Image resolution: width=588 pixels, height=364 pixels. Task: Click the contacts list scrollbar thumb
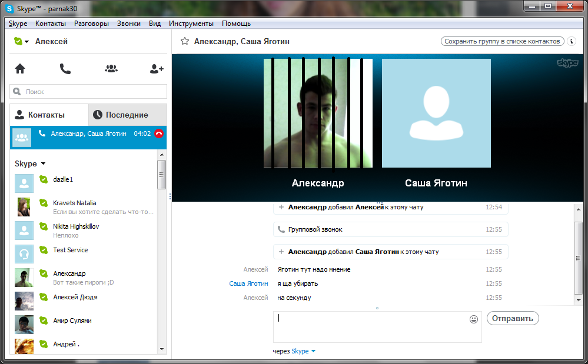tap(162, 175)
